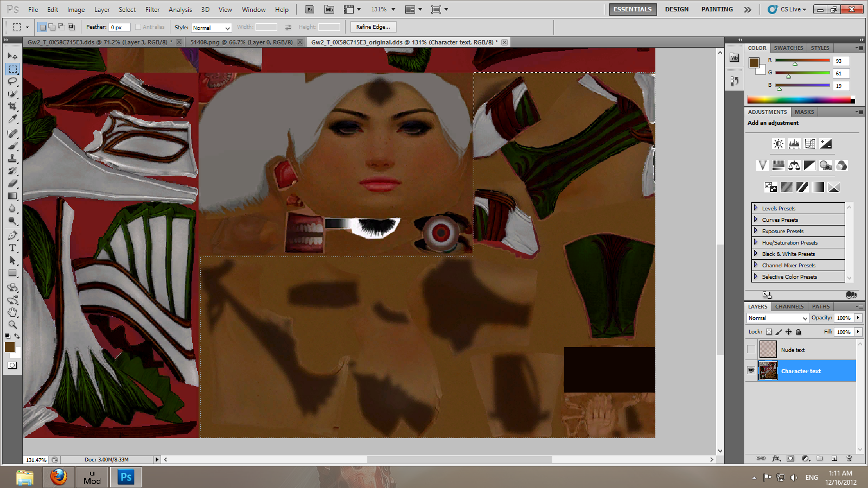This screenshot has width=868, height=488.
Task: Open the layer blend mode dropdown
Action: pos(777,318)
